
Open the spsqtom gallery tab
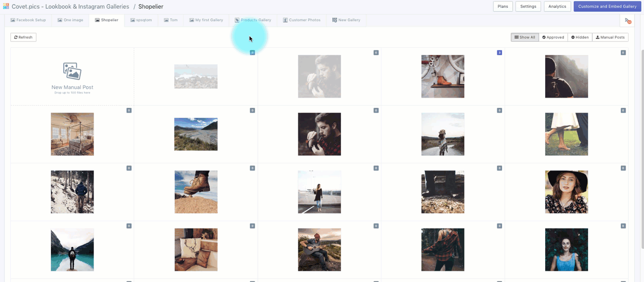pos(141,20)
